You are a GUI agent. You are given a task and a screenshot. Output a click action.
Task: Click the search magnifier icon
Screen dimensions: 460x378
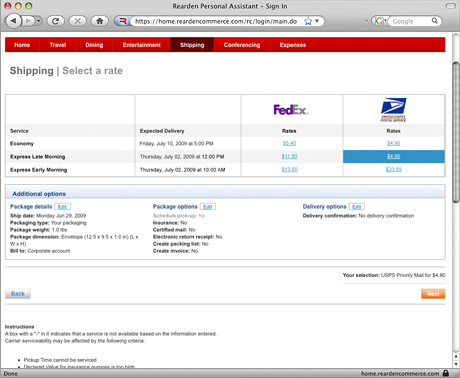tap(435, 21)
